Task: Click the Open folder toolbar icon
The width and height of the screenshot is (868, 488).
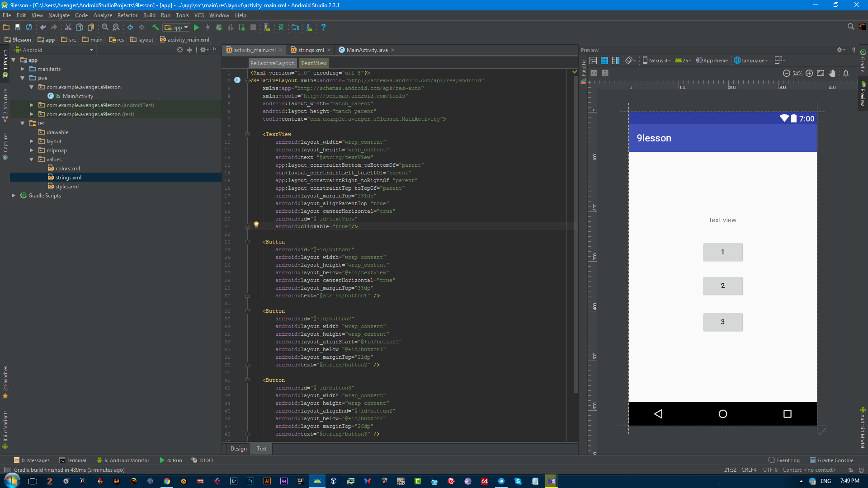Action: (6, 28)
